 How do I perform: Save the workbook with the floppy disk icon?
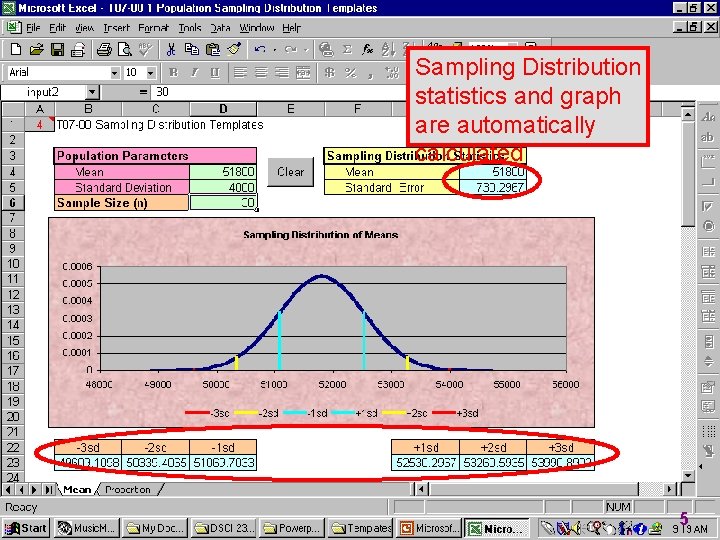57,49
